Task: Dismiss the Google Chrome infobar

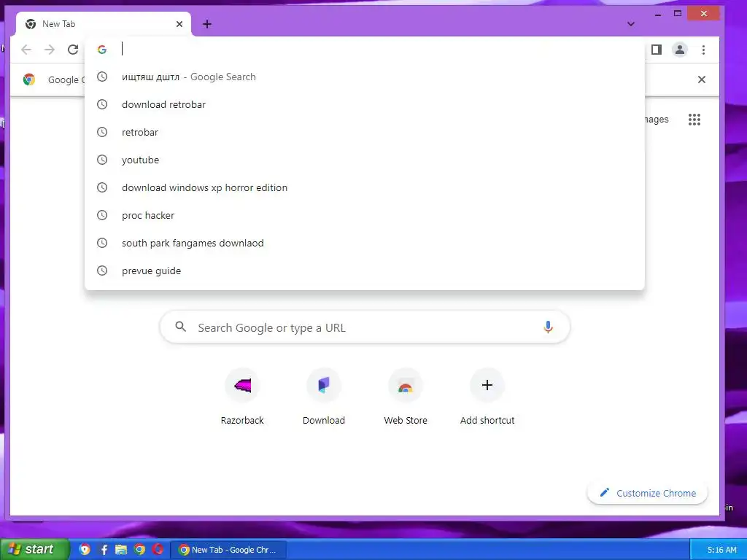Action: point(702,79)
